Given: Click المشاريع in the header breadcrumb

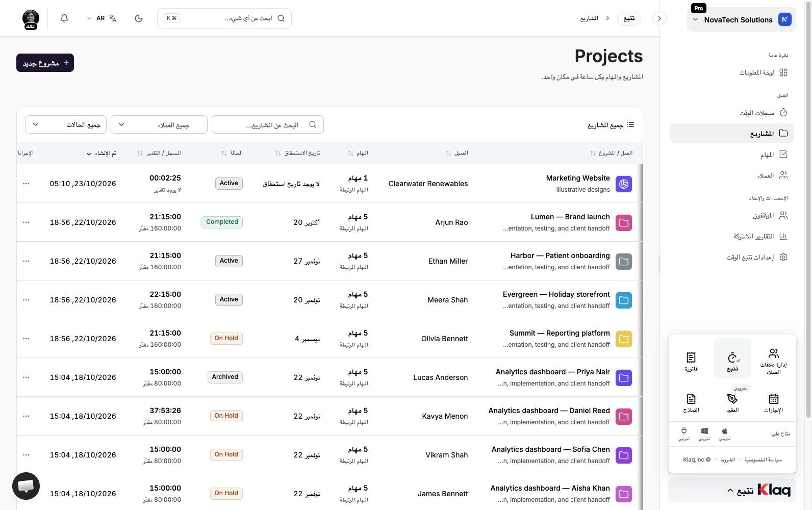Looking at the screenshot, I should (589, 18).
